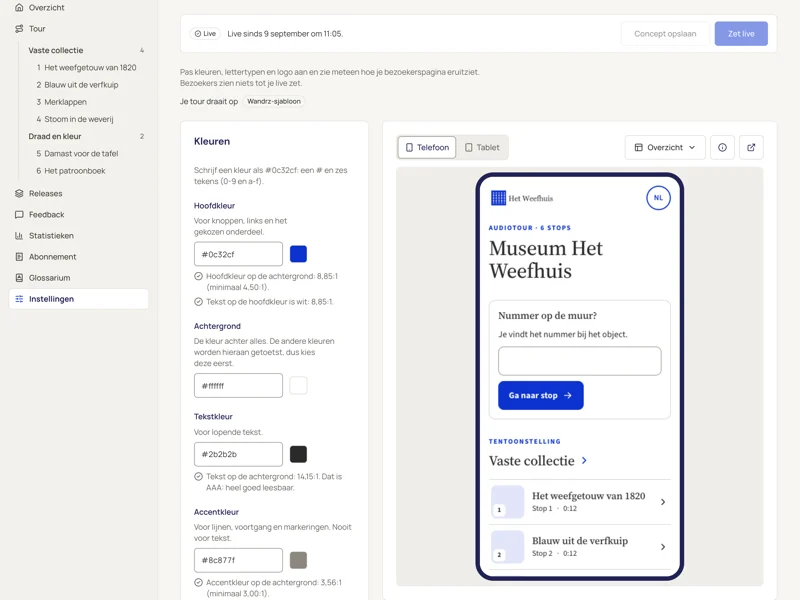Open Vaste collectie link in preview
800x600 pixels.
tap(538, 461)
